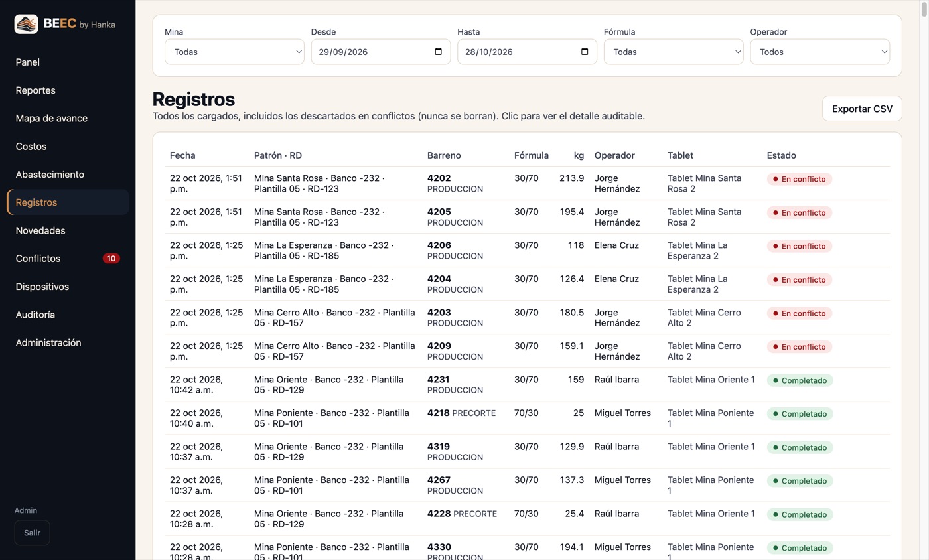Click the Desde date input 29/09/2026
This screenshot has height=560, width=929.
pyautogui.click(x=380, y=52)
